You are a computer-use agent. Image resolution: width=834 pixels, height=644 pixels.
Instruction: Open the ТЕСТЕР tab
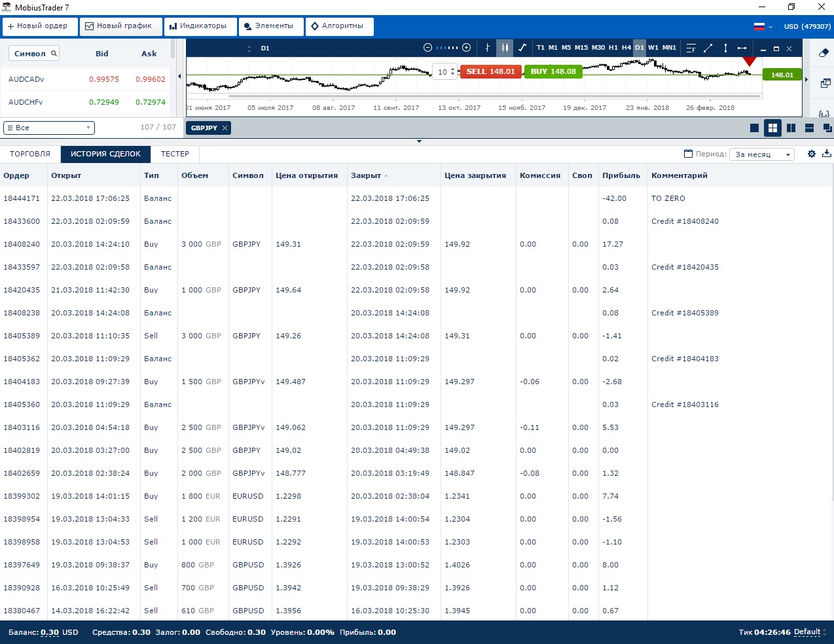click(x=175, y=154)
